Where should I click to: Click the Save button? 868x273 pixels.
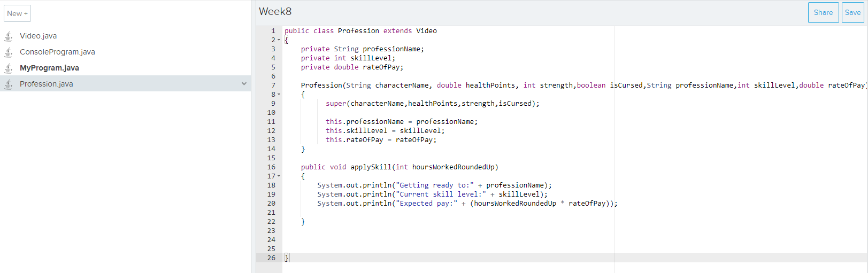[x=852, y=12]
